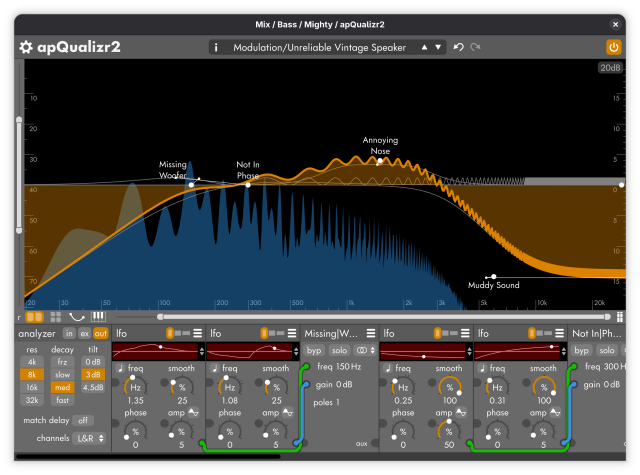This screenshot has height=475, width=640.
Task: Set analyzer decay to frz
Action: click(62, 362)
